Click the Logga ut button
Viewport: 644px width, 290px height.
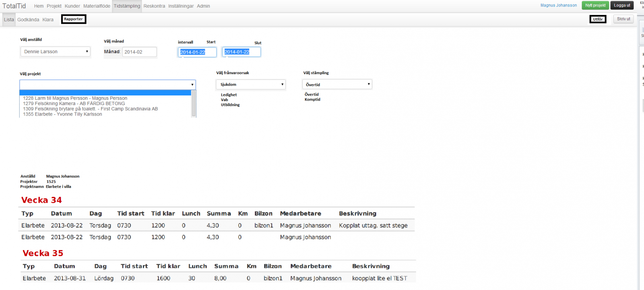click(622, 5)
